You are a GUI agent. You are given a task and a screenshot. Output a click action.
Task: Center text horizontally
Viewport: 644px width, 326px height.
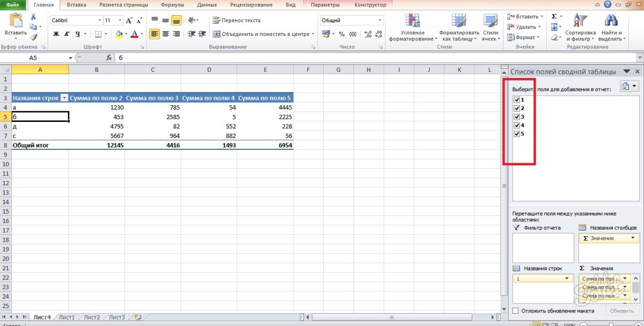point(165,34)
